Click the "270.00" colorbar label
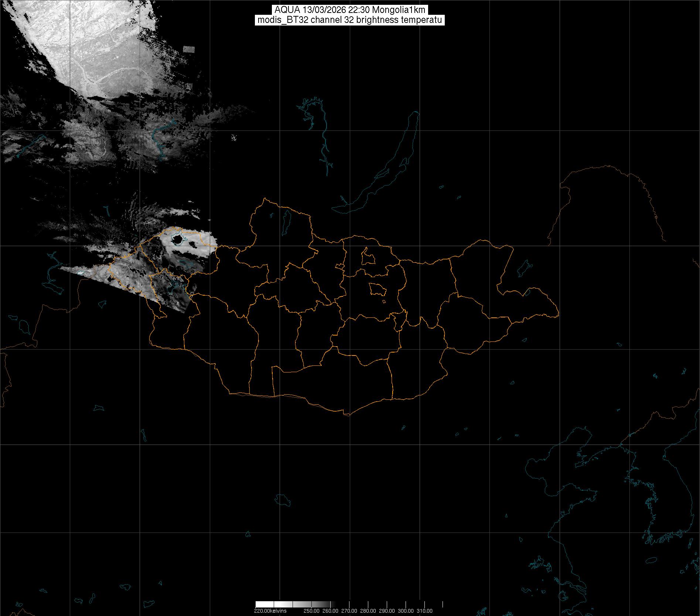 [x=349, y=611]
